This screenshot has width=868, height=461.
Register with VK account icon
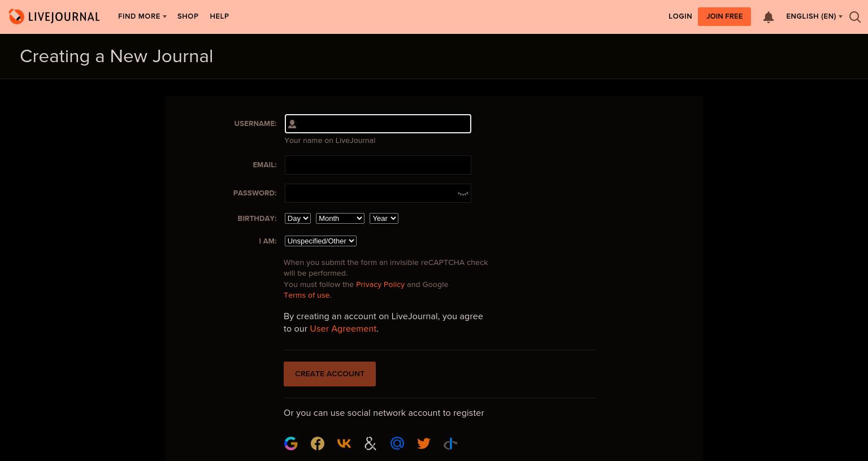tap(344, 443)
